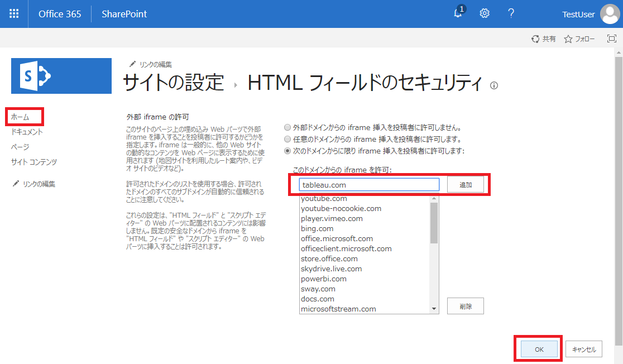Confirm settings with the OK button

(x=538, y=348)
